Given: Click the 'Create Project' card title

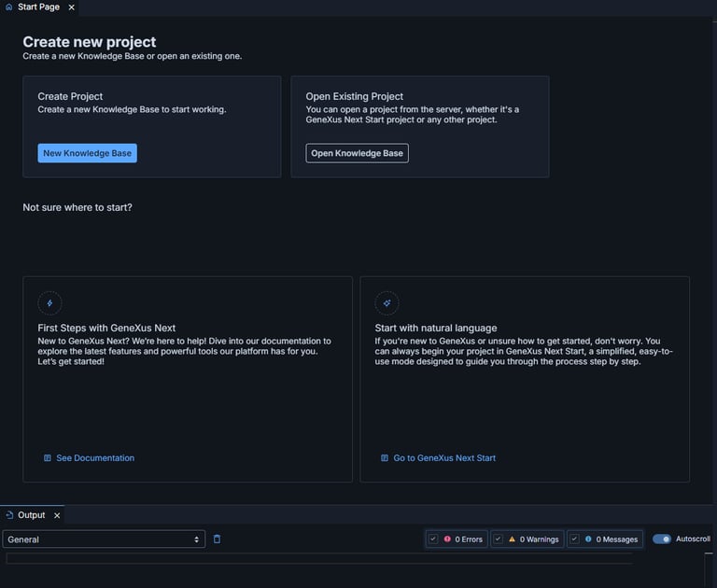Looking at the screenshot, I should (70, 96).
